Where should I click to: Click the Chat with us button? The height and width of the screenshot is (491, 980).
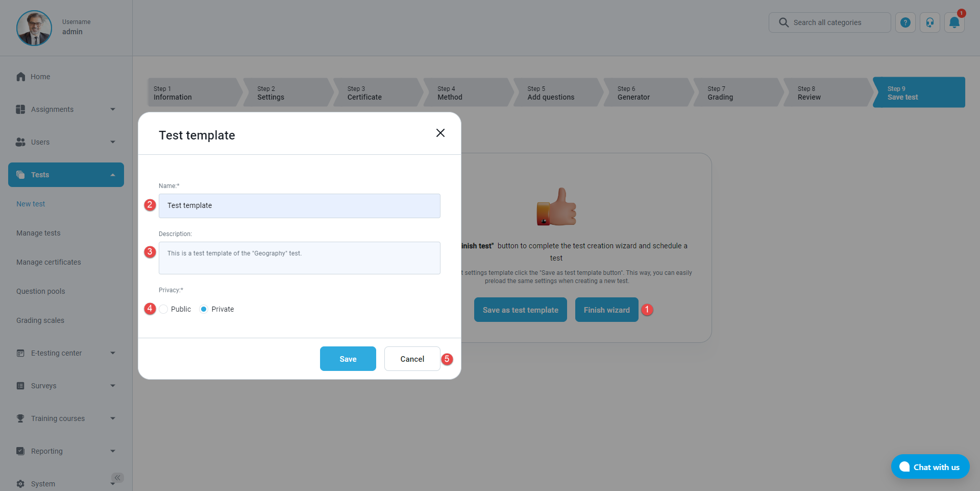930,466
